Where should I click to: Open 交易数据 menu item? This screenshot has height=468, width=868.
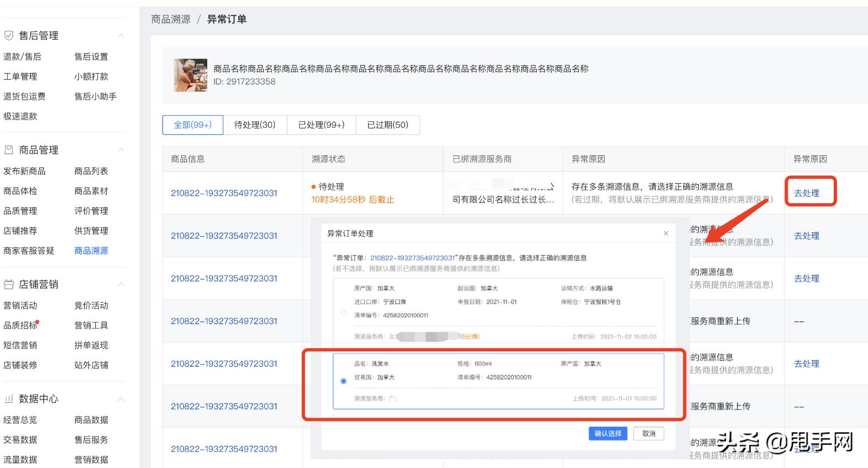tap(20, 440)
